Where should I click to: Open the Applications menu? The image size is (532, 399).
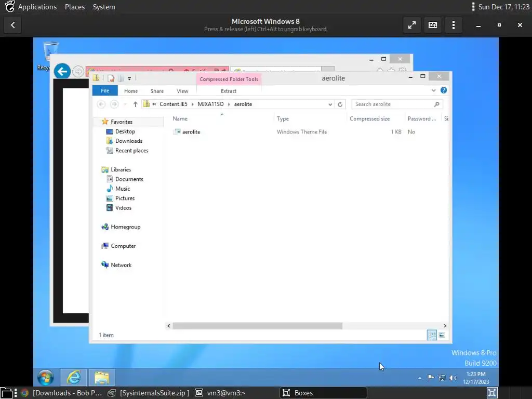point(37,7)
